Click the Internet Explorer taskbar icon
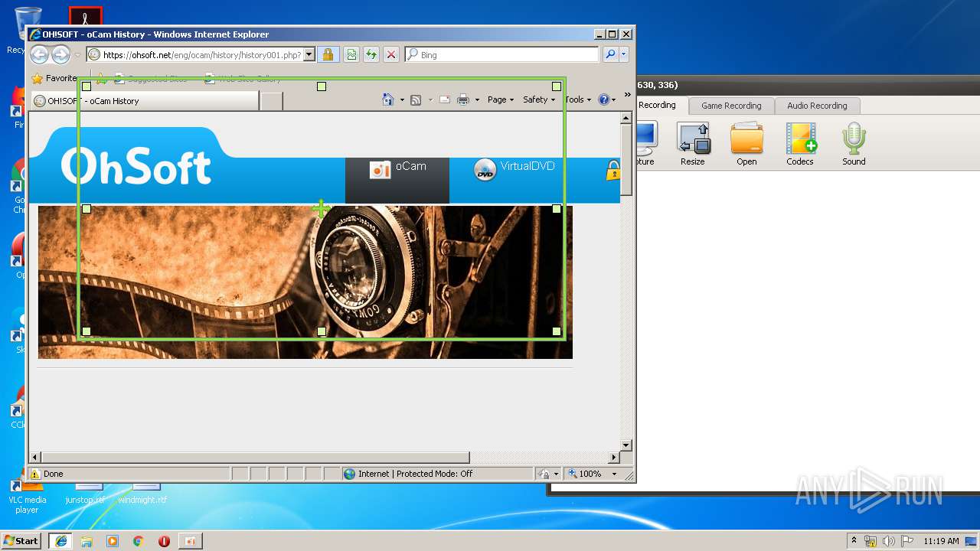The height and width of the screenshot is (551, 980). [60, 541]
